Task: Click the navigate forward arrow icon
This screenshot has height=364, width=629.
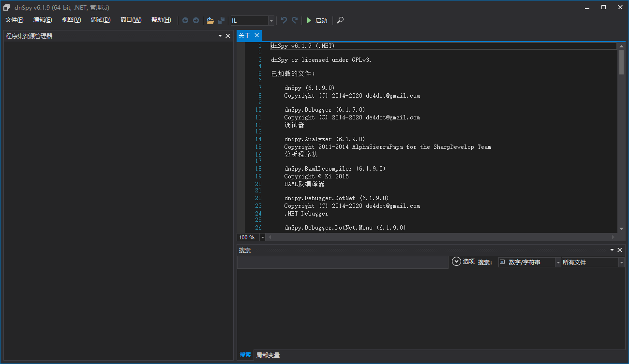Action: coord(196,20)
